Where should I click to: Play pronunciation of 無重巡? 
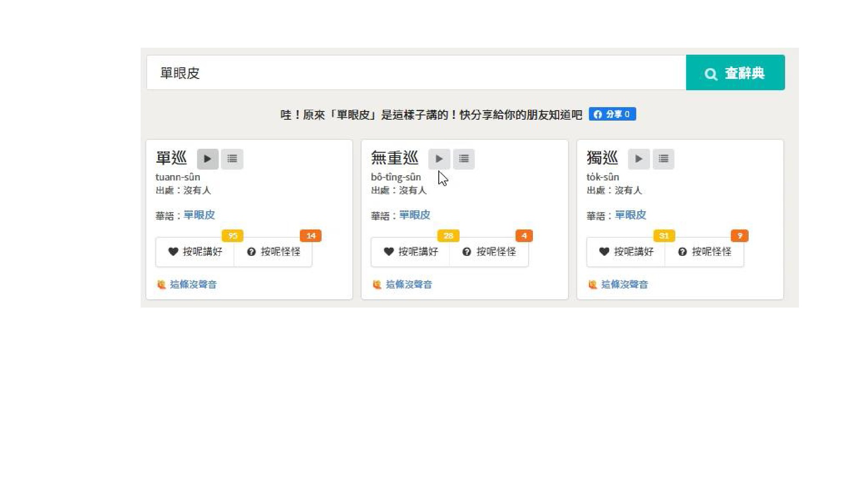click(x=439, y=159)
